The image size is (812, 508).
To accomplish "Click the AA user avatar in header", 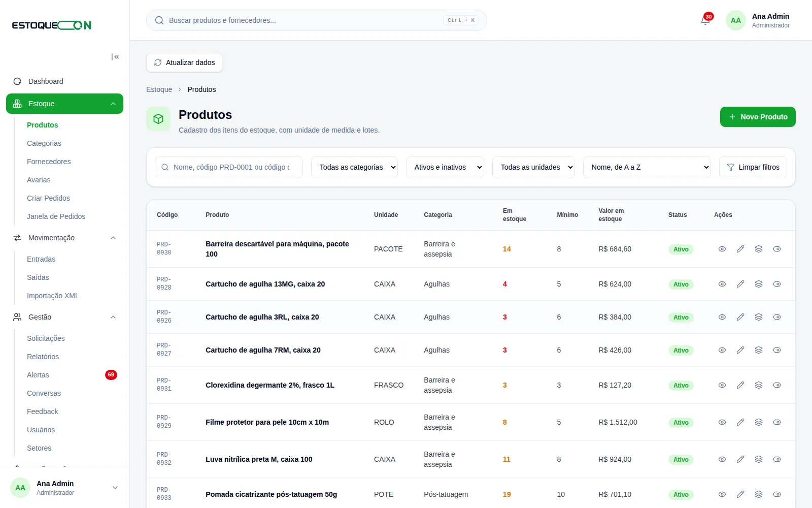I will [735, 20].
